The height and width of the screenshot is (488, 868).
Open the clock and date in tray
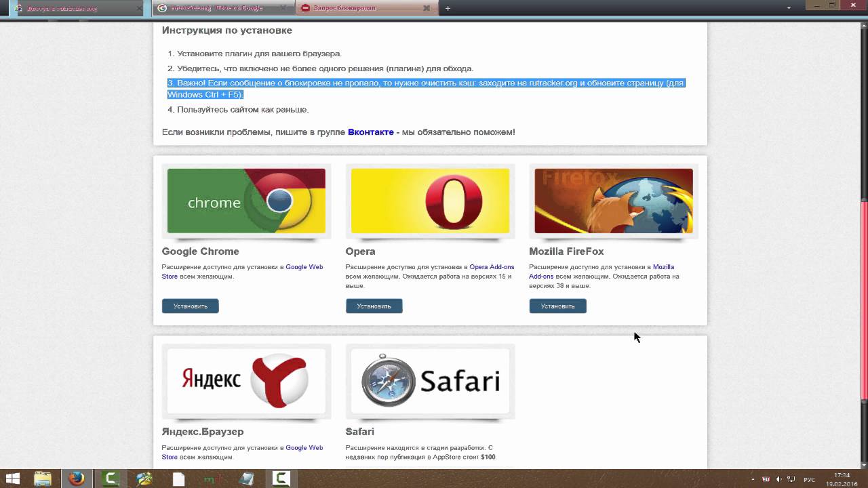coord(842,479)
